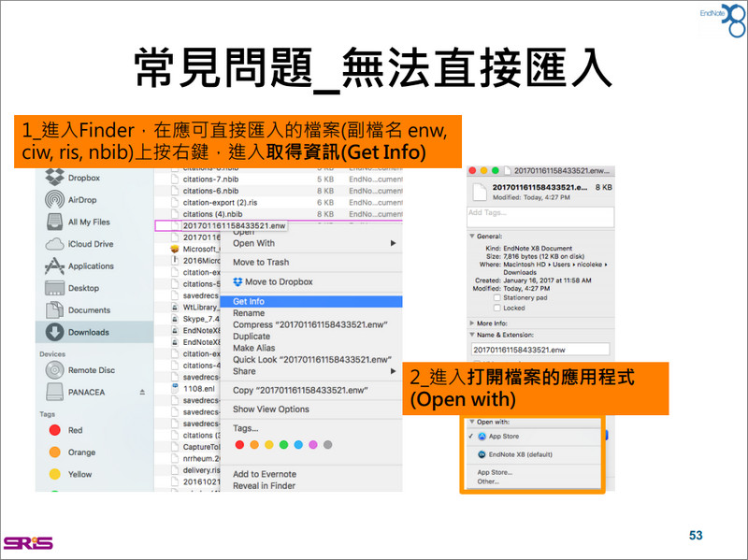
Task: Select file 20170116115843​3521.enw
Action: pyautogui.click(x=235, y=225)
